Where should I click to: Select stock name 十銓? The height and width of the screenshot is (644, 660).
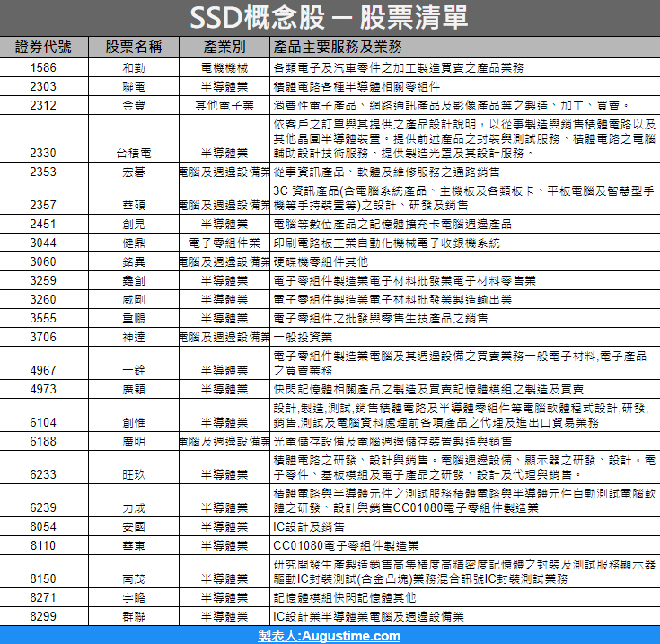134,371
